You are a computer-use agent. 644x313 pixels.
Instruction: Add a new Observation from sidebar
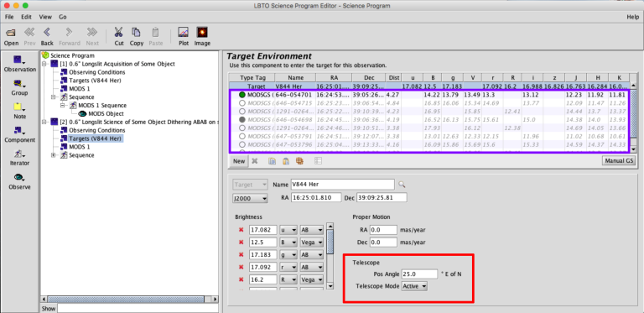[x=20, y=64]
